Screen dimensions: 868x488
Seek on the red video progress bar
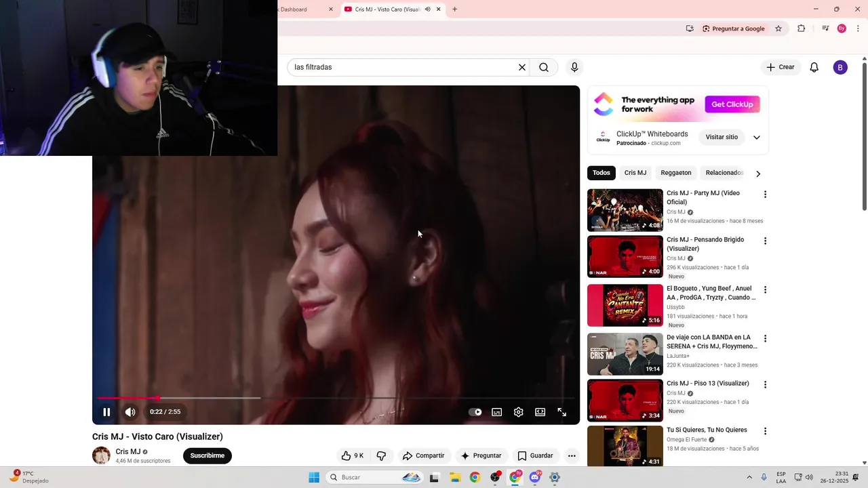pyautogui.click(x=336, y=398)
